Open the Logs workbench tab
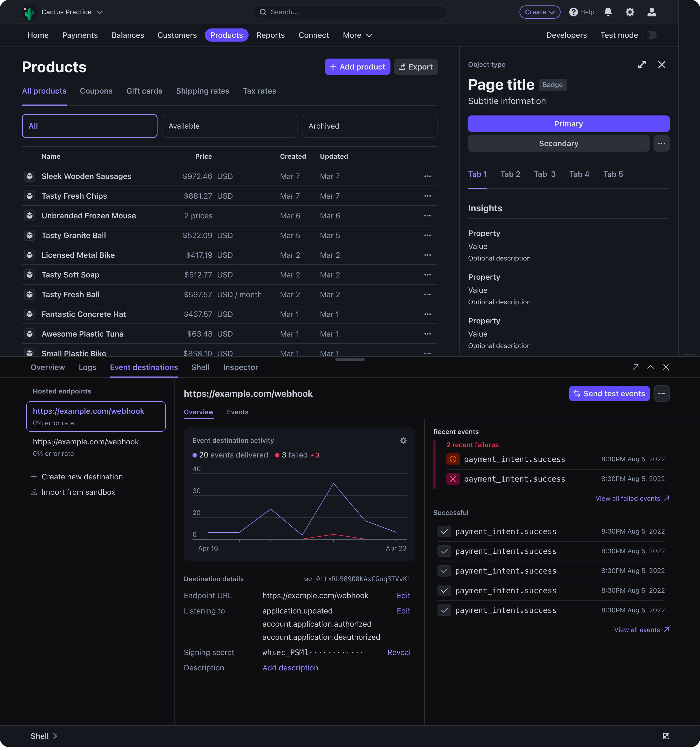700x747 pixels. (87, 367)
